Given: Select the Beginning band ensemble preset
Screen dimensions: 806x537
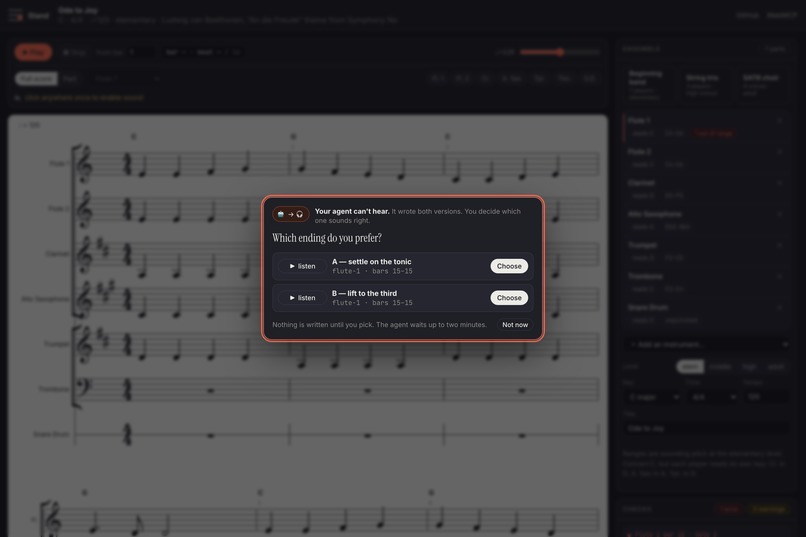Looking at the screenshot, I should (x=649, y=85).
